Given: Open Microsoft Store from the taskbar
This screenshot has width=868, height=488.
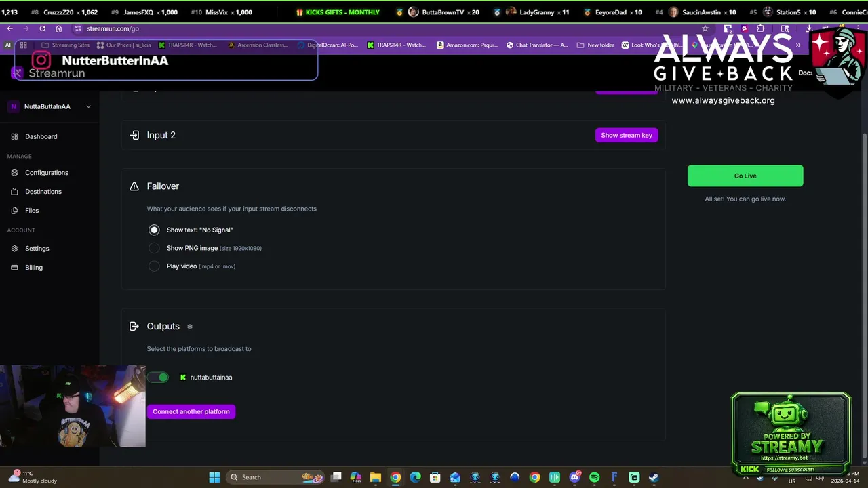Looking at the screenshot, I should coord(435,477).
